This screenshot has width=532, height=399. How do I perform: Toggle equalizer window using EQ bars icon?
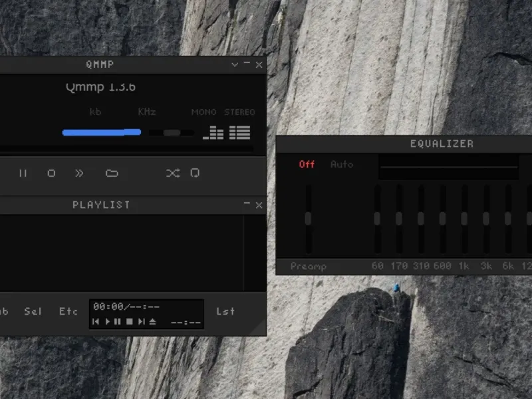213,132
